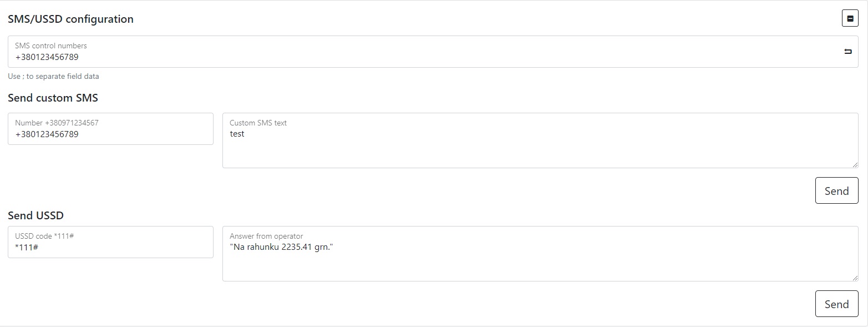Click inside the Custom SMS text area
This screenshot has width=868, height=327.
click(x=540, y=147)
